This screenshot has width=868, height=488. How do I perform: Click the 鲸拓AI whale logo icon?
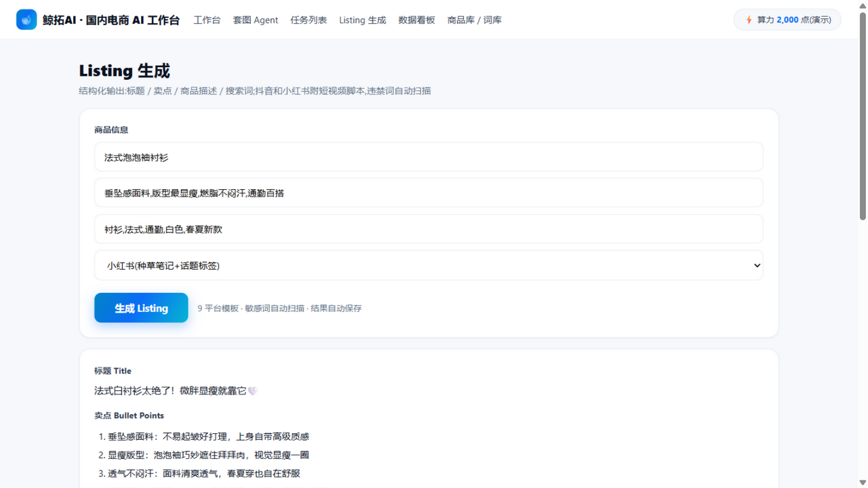point(26,20)
